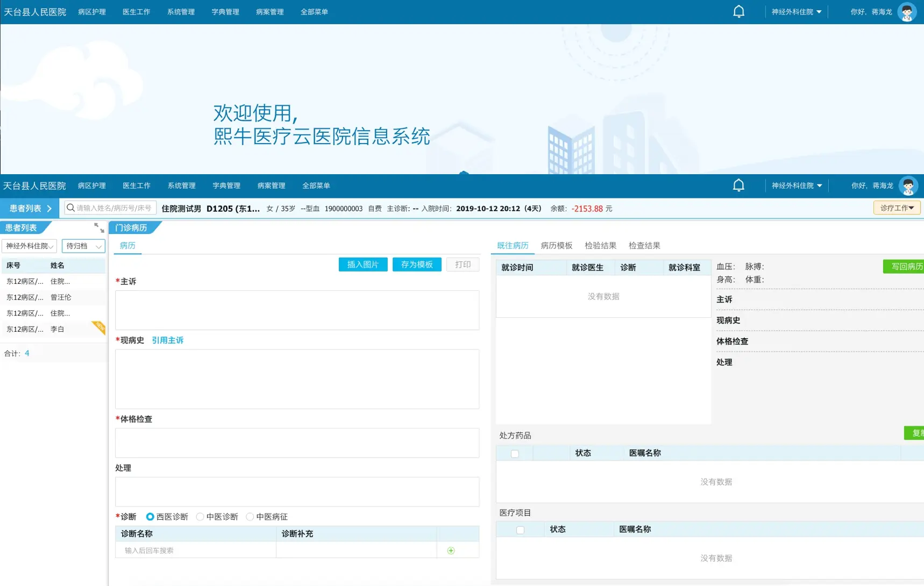
Task: Click 写回病历 green button
Action: click(x=904, y=267)
